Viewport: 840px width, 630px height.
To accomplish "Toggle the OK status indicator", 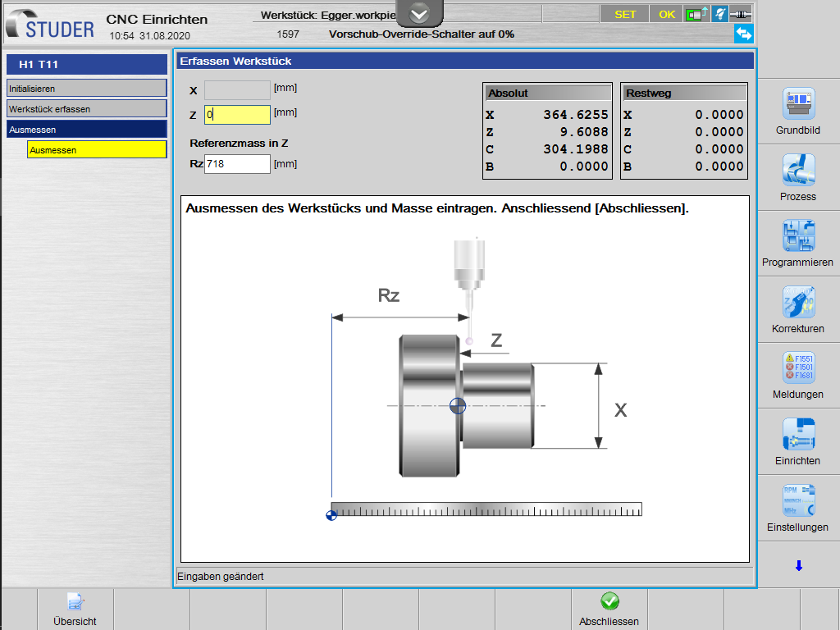I will coord(667,14).
